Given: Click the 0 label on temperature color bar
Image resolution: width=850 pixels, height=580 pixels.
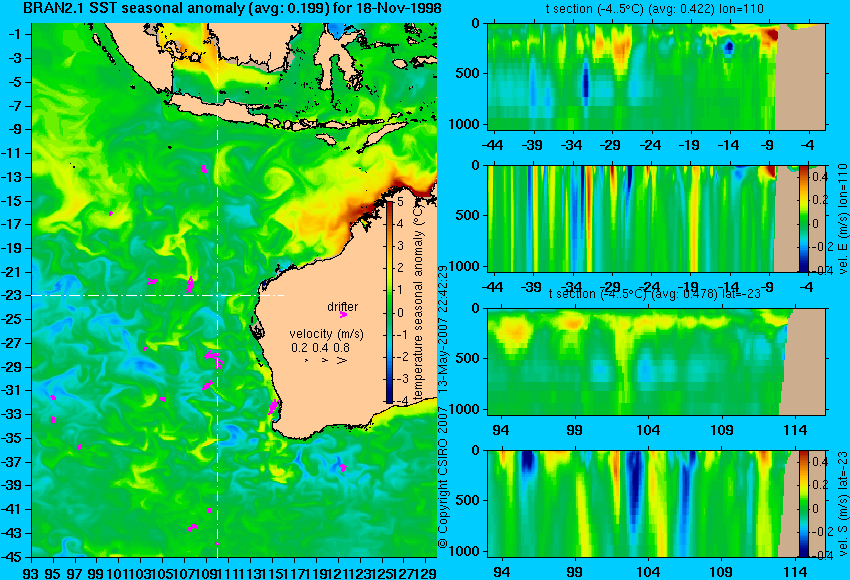Looking at the screenshot, I should pos(401,312).
